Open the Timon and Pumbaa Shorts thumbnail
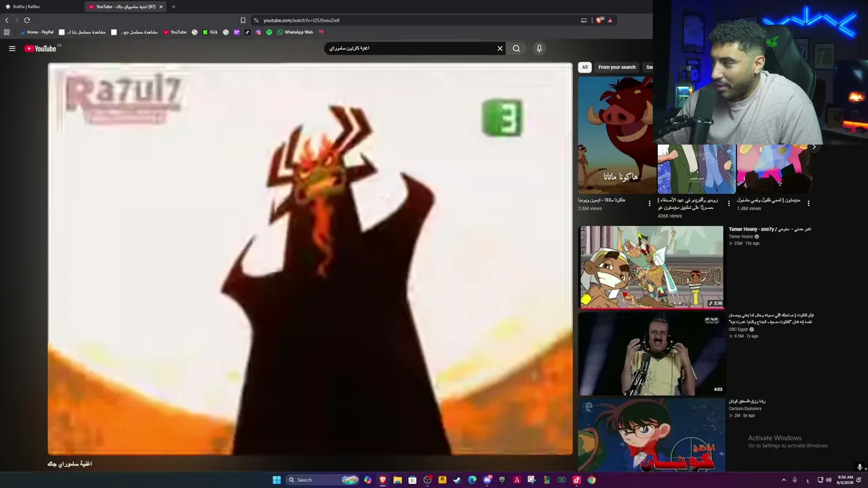 click(616, 135)
